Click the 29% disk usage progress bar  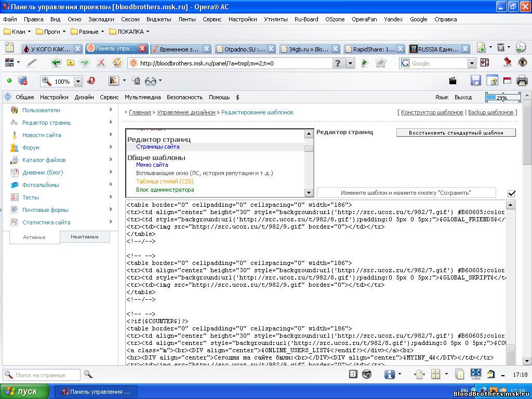(x=502, y=97)
